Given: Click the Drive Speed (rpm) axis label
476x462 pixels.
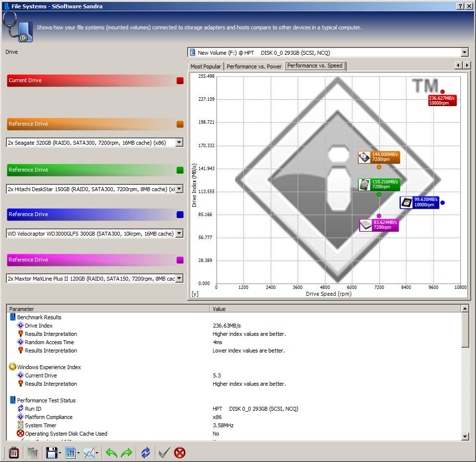Looking at the screenshot, I should (329, 294).
